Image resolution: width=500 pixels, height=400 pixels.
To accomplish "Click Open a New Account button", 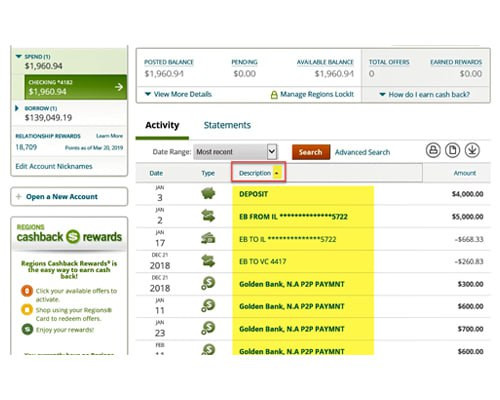I will click(69, 197).
